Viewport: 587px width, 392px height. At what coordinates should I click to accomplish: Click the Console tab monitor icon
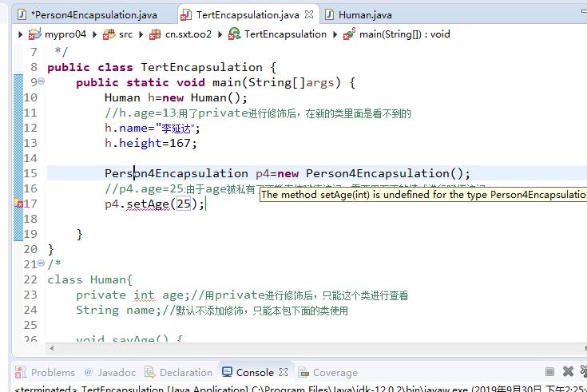point(227,372)
